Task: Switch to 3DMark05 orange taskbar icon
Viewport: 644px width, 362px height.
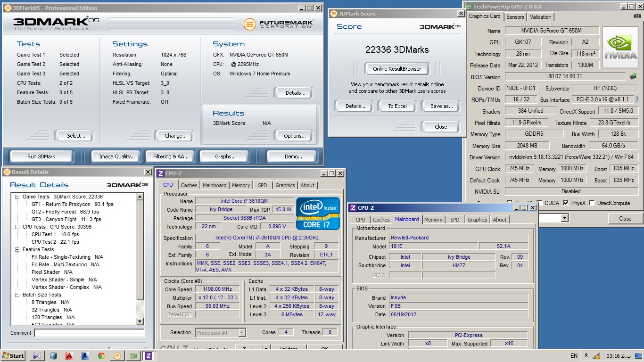Action: (117, 356)
